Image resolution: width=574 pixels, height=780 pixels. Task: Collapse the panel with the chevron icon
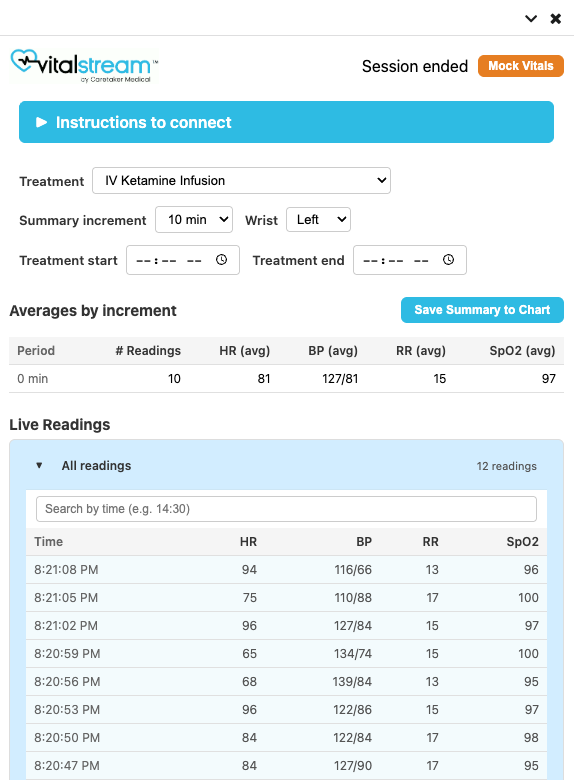[x=531, y=19]
